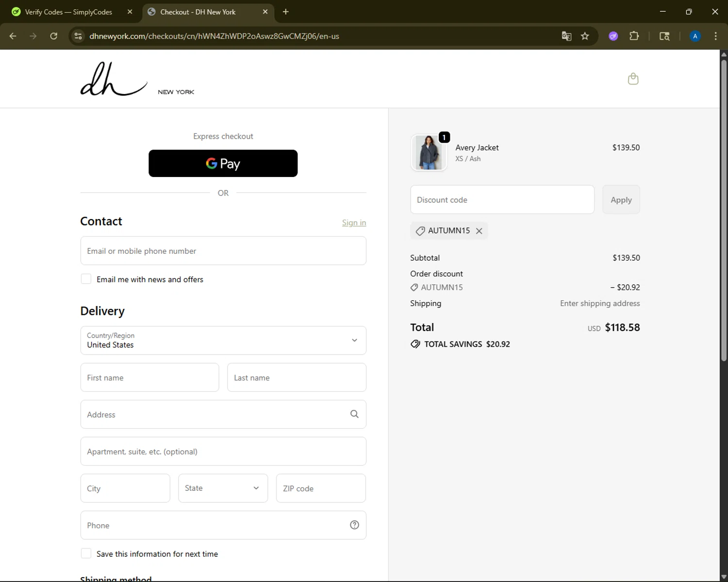Bookmark this page with the star
This screenshot has width=728, height=582.
[x=585, y=36]
